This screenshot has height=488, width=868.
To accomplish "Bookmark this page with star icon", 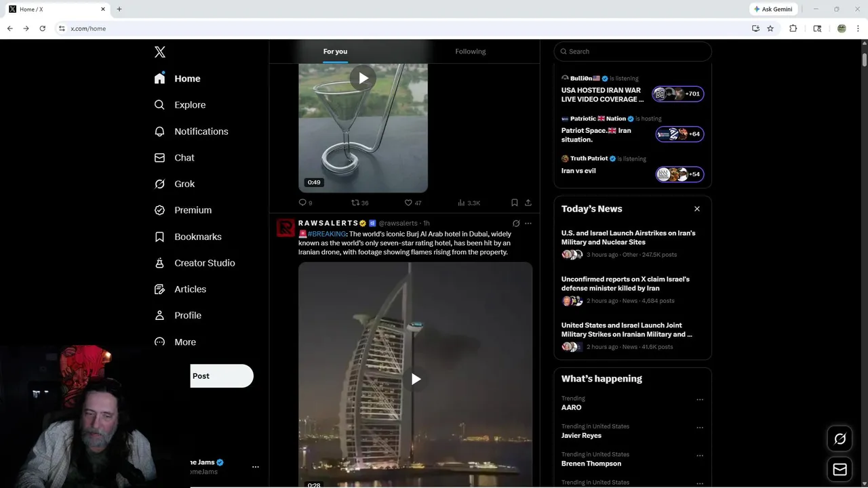I will click(770, 28).
